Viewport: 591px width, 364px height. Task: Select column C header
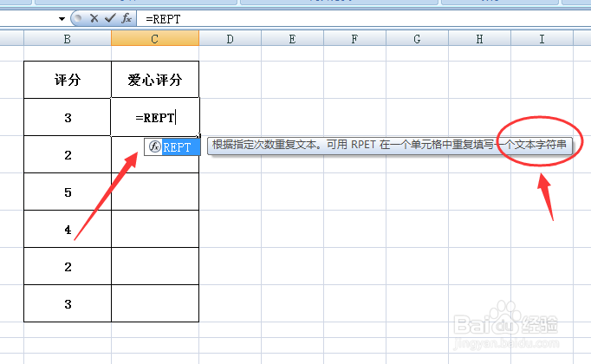(155, 39)
